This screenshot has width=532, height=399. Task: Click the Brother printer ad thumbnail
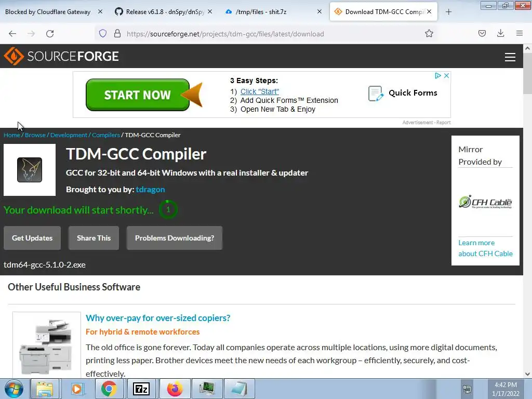pos(46,345)
